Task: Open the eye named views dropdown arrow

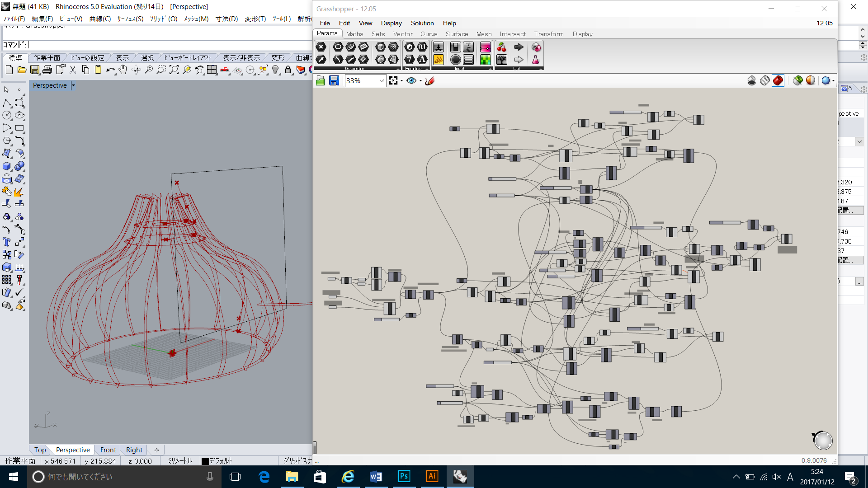Action: tap(420, 80)
